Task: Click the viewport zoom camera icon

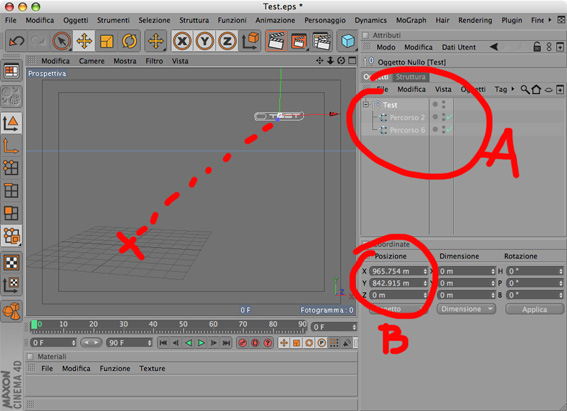Action: pyautogui.click(x=330, y=61)
